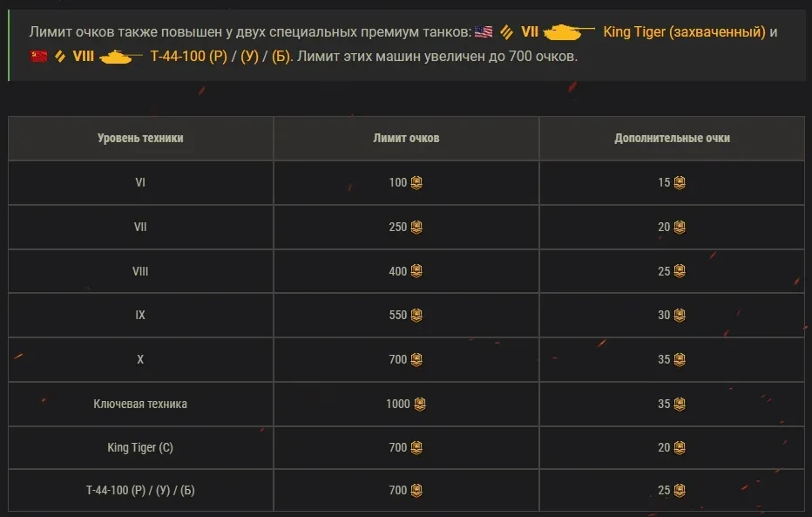
Task: Click the Уровень техники column header
Action: click(x=140, y=138)
